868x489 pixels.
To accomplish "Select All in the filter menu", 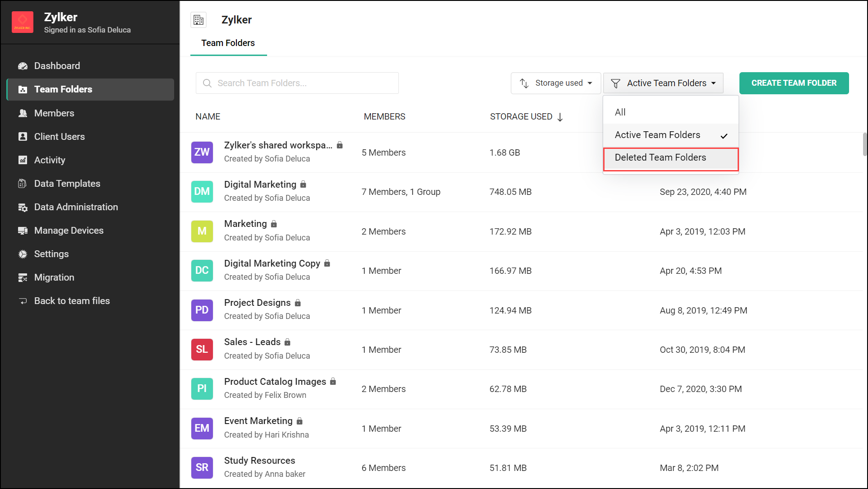I will pos(620,112).
